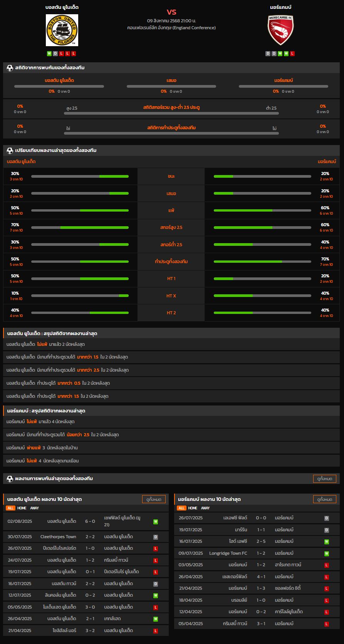Select the ALL tab in Morecambe results
The image size is (344, 644).
181,508
